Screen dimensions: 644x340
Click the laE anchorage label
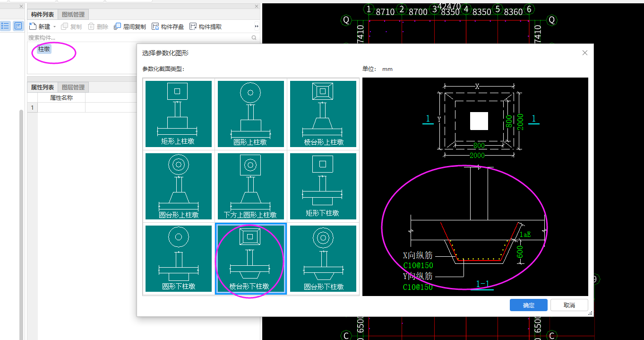point(525,235)
